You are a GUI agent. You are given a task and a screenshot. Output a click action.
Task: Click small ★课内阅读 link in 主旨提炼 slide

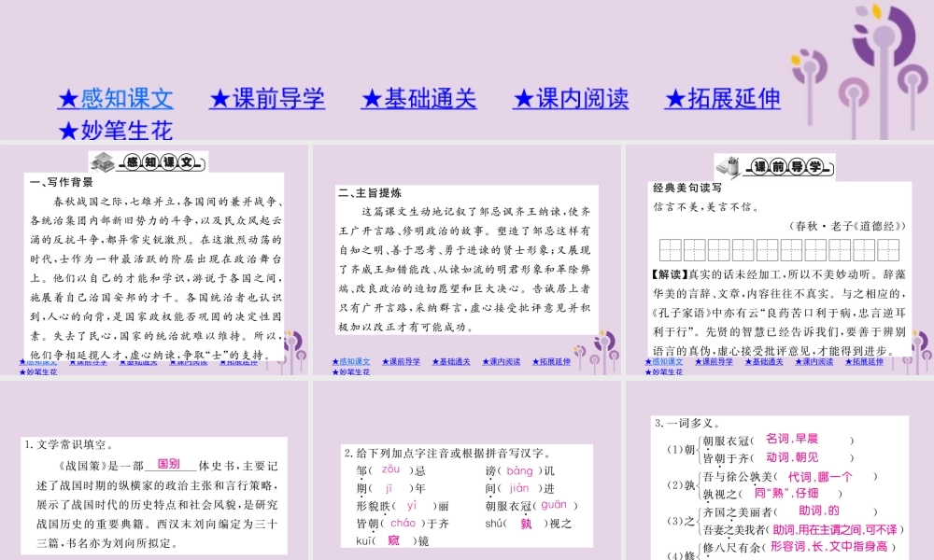pyautogui.click(x=501, y=362)
